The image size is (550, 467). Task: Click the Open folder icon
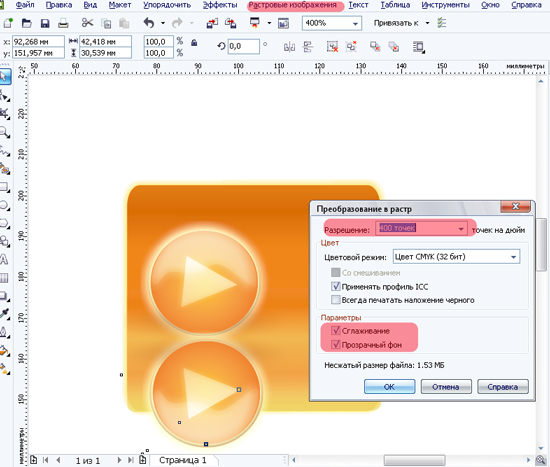coord(27,24)
